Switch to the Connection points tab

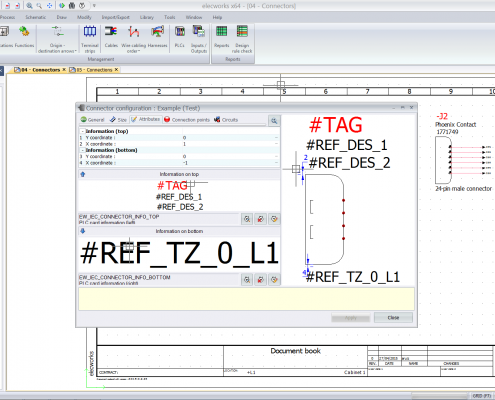(187, 120)
